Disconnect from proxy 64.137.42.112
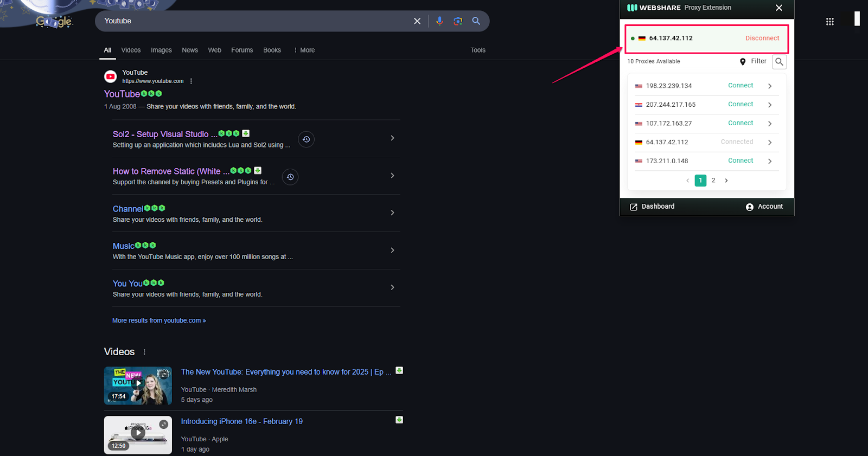868x456 pixels. pyautogui.click(x=762, y=38)
